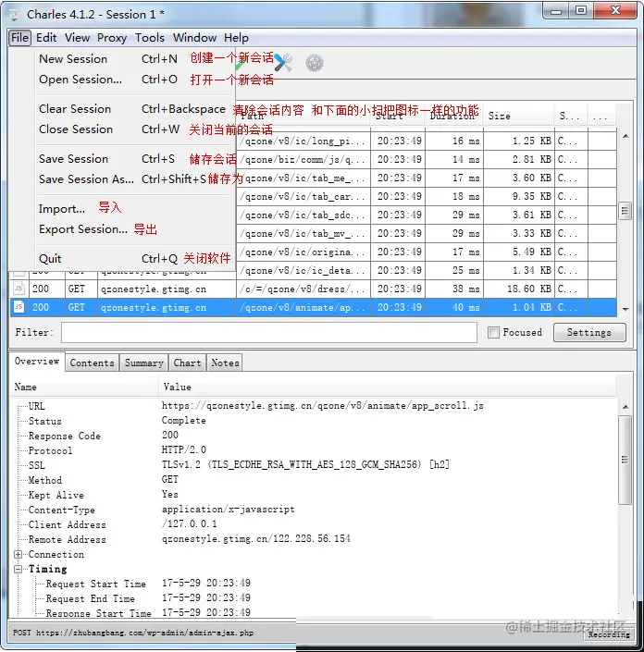The width and height of the screenshot is (644, 652).
Task: Click request list scrollbar down arrow
Action: pyautogui.click(x=625, y=310)
